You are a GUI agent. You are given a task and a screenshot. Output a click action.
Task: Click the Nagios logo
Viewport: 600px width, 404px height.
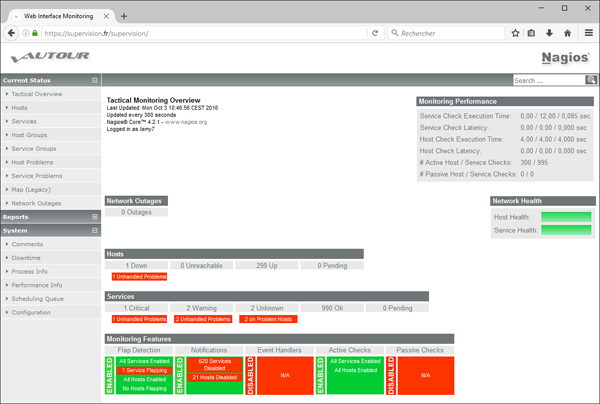(565, 58)
